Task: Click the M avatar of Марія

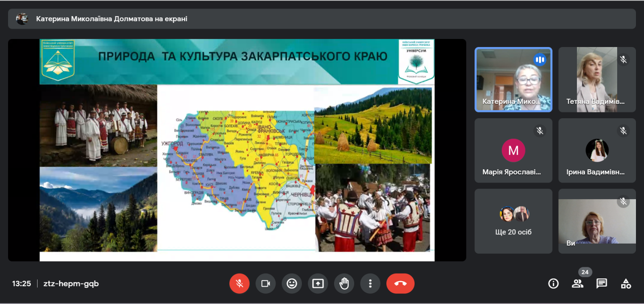Action: coord(513,150)
